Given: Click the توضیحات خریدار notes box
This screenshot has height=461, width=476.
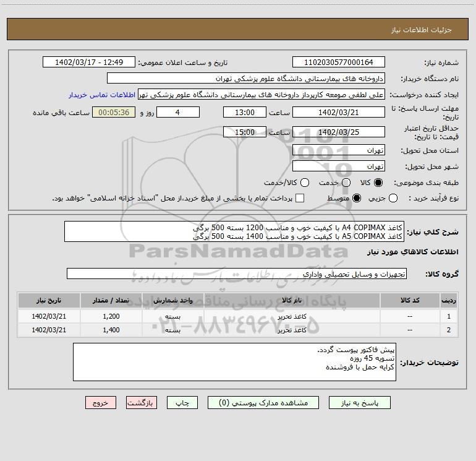Looking at the screenshot, I should point(234,362).
